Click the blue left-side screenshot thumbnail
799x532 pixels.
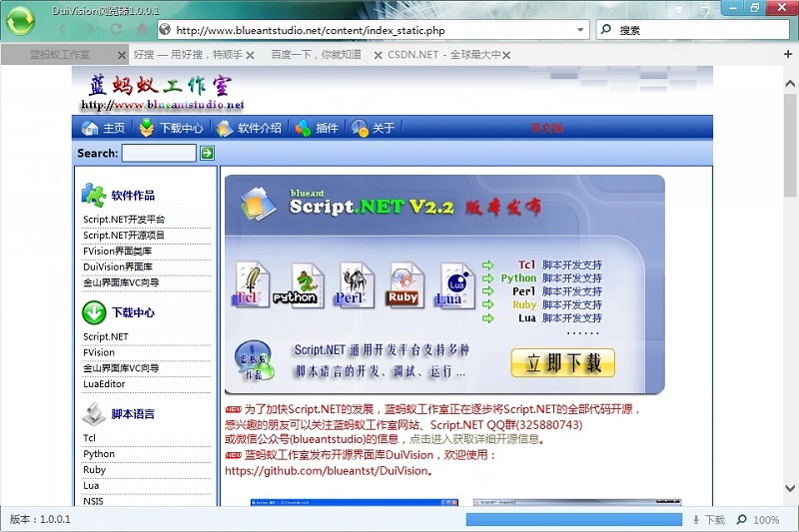[x=355, y=502]
